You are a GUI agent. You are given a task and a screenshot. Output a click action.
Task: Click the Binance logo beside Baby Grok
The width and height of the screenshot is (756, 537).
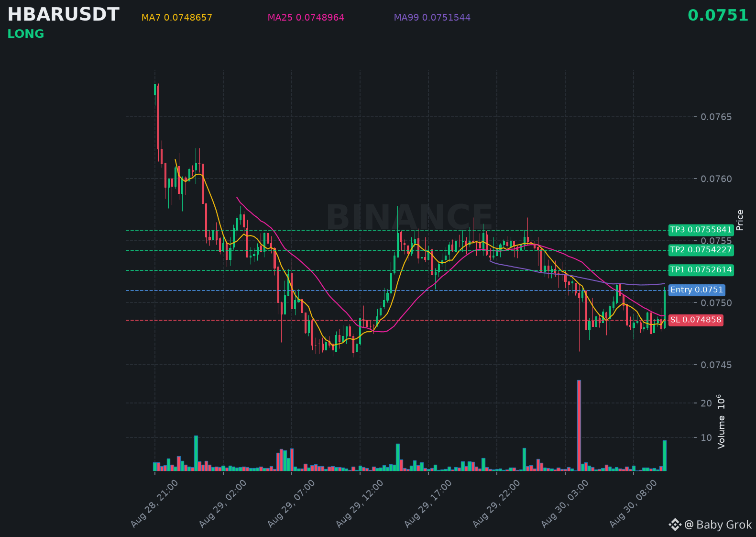(x=675, y=525)
